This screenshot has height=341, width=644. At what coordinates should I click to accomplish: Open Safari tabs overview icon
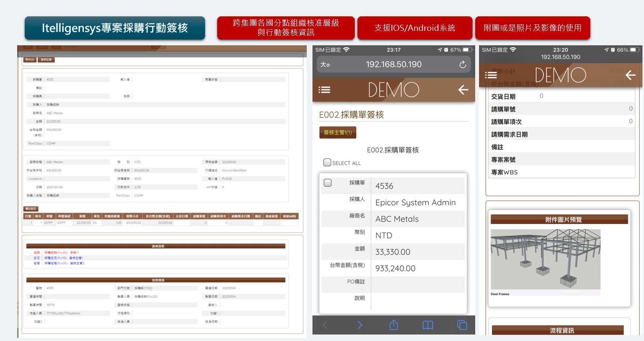[x=462, y=325]
